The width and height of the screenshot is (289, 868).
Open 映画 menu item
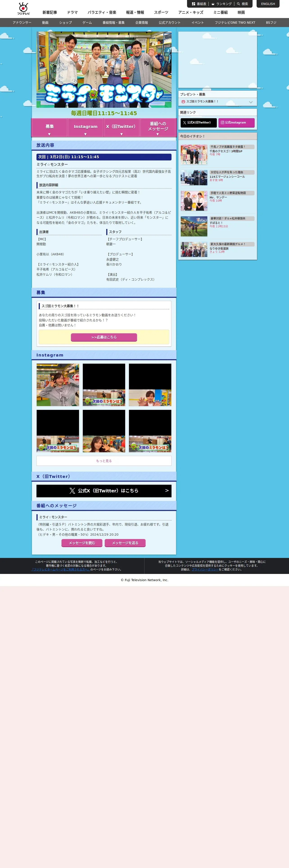click(241, 12)
